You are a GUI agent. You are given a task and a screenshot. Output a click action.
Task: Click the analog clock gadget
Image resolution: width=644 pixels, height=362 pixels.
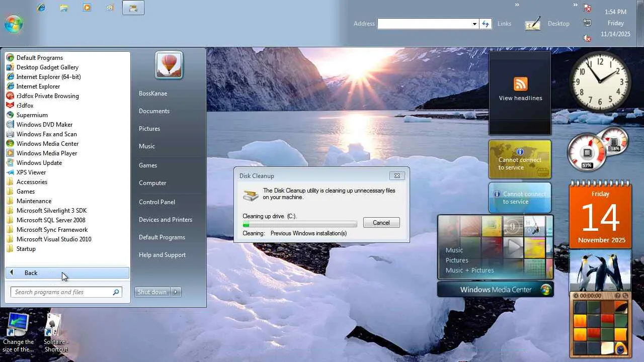[x=600, y=81]
